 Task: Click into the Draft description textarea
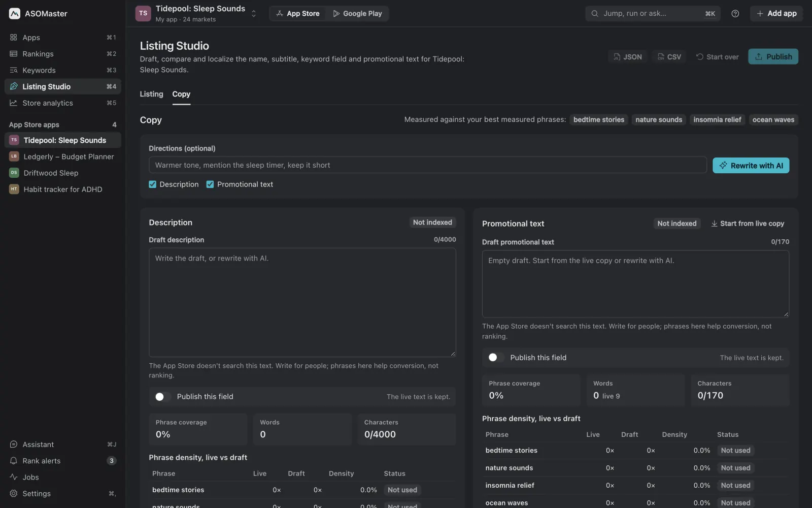(x=302, y=302)
